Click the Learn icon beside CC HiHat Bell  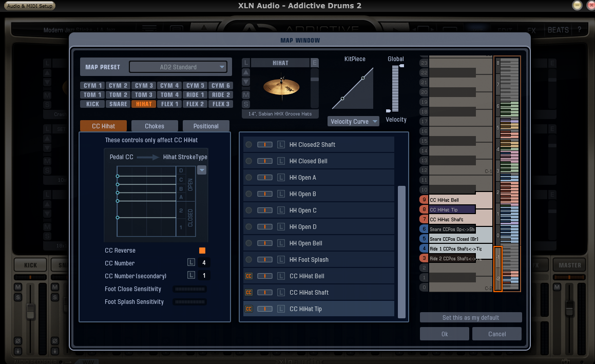point(281,276)
